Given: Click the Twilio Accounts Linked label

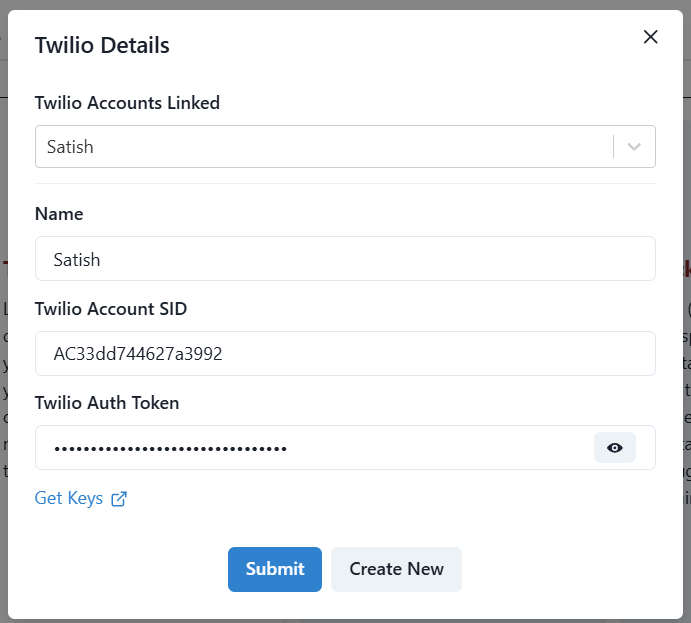Looking at the screenshot, I should (127, 103).
